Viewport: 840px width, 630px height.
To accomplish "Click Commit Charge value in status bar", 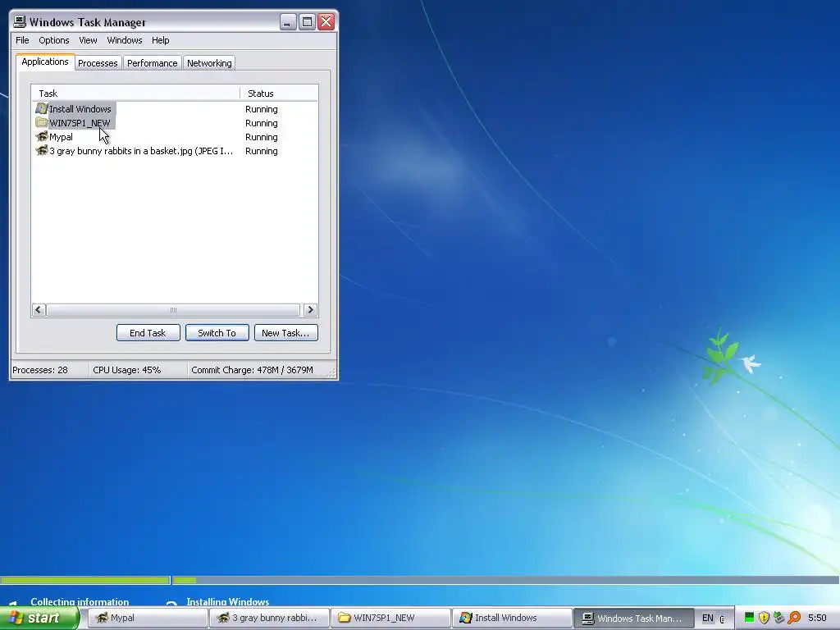I will (252, 370).
